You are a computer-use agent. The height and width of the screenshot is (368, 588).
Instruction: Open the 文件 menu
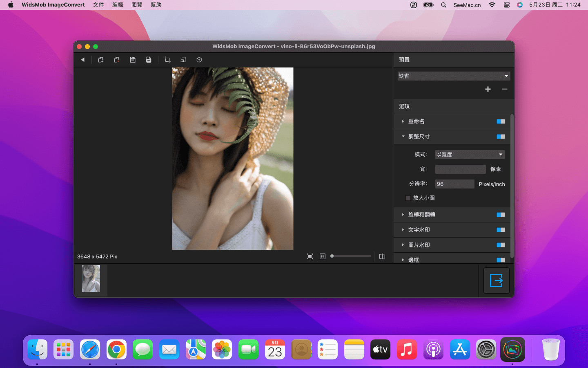[98, 5]
